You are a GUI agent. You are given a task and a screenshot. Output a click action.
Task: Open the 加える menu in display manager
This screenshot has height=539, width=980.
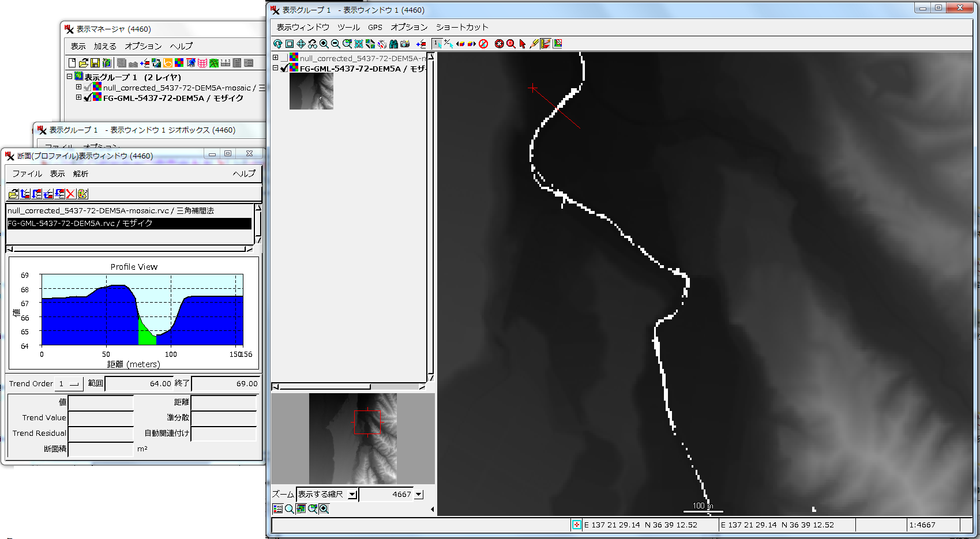(x=105, y=46)
